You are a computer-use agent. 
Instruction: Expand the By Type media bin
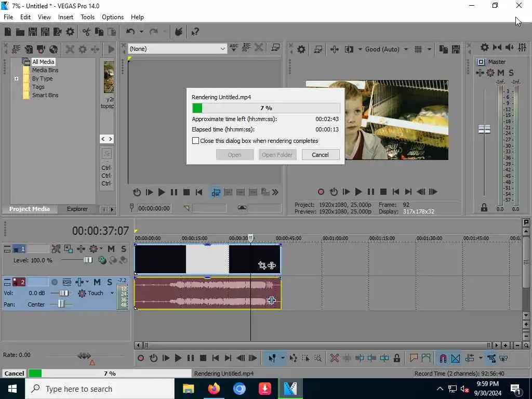[x=16, y=78]
